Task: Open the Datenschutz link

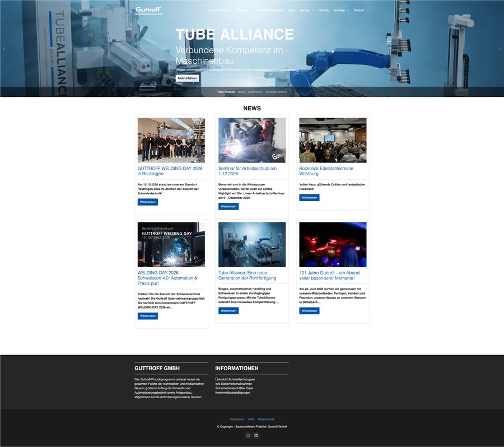Action: pyautogui.click(x=266, y=420)
